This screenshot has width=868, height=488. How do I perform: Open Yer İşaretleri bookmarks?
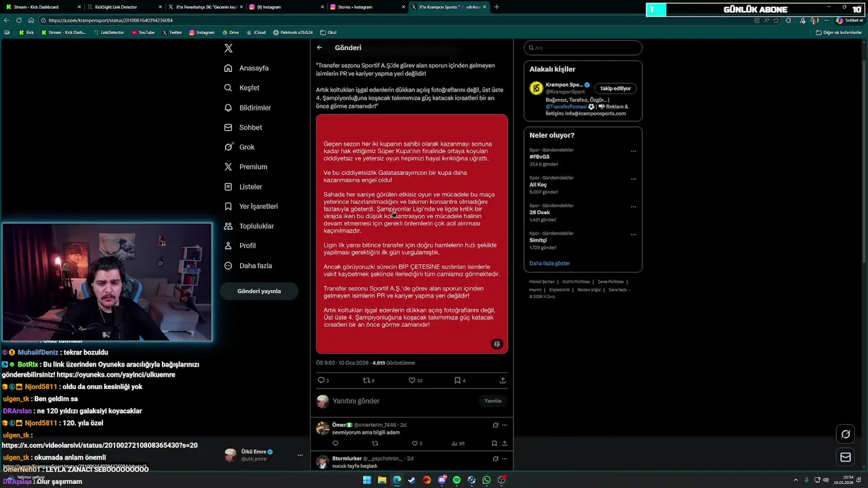[x=251, y=206]
